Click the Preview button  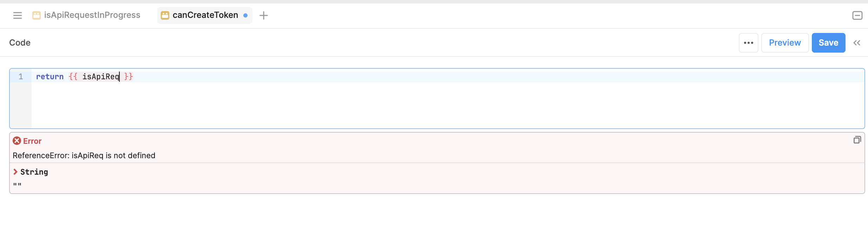pyautogui.click(x=785, y=43)
